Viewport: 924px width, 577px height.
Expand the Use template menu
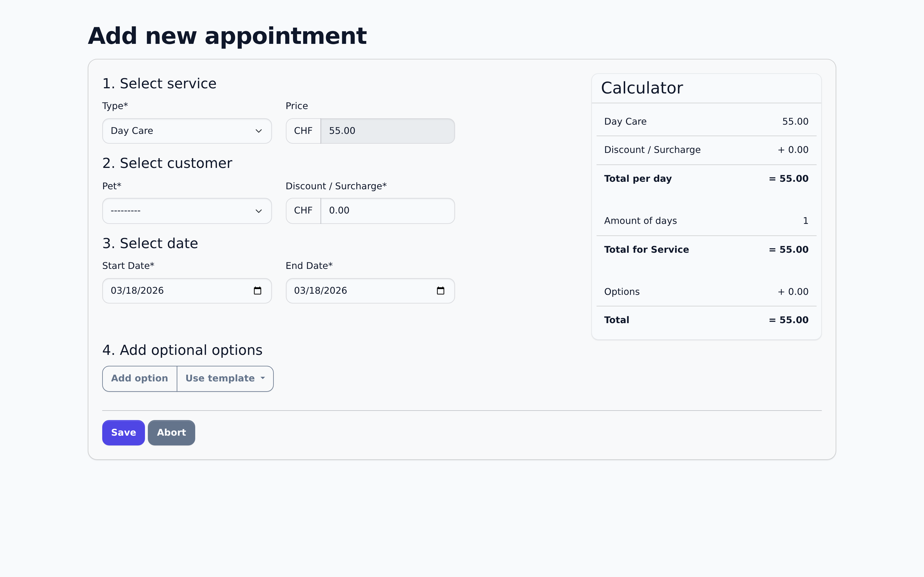coord(225,378)
